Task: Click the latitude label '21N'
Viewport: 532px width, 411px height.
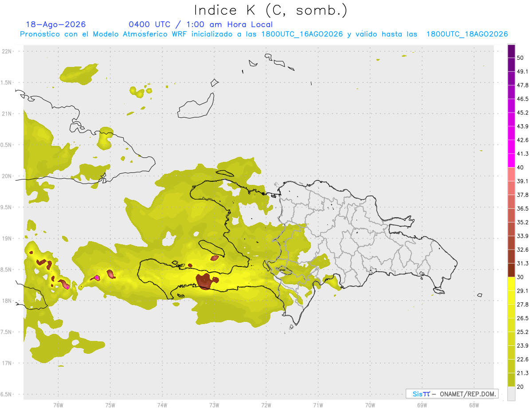Action: (x=7, y=114)
